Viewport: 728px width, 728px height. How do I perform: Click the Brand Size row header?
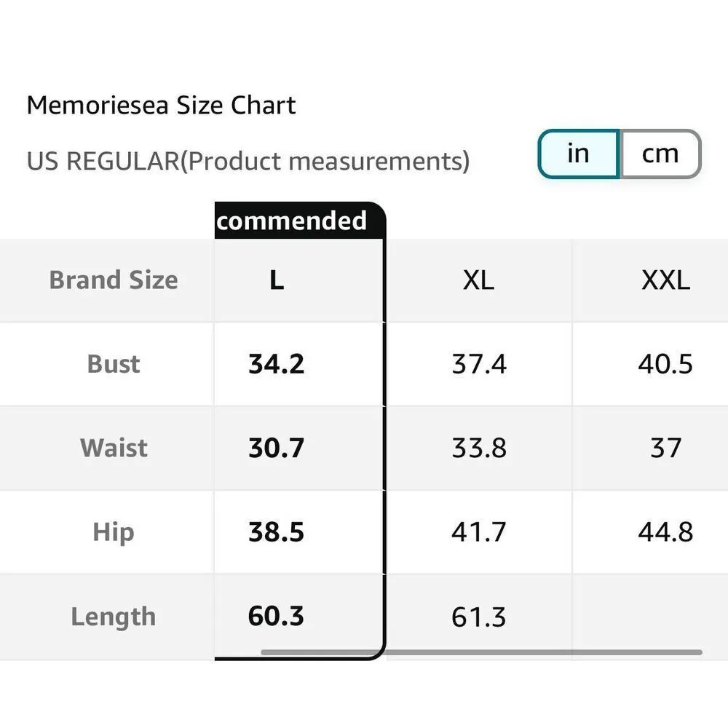114,280
